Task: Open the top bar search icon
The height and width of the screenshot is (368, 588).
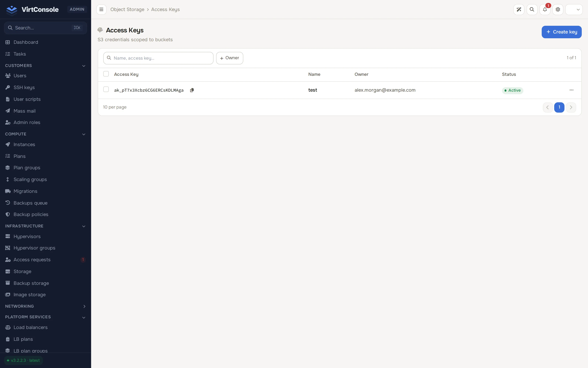Action: click(532, 10)
